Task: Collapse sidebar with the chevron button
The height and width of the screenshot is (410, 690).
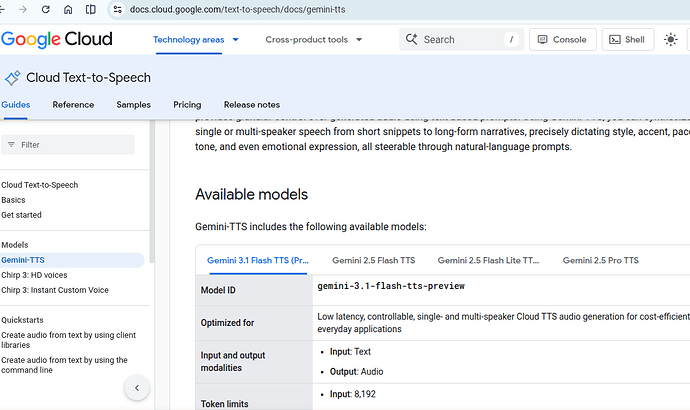Action: tap(137, 388)
